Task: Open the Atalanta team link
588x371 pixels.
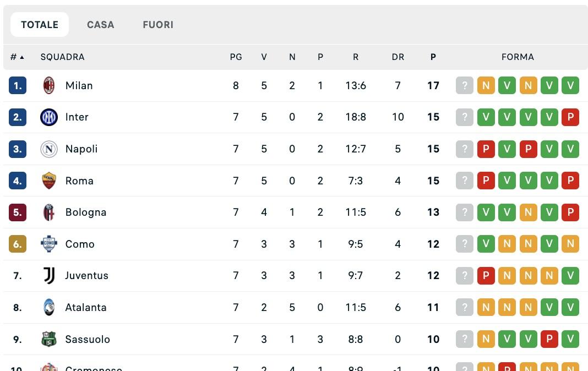Action: [85, 307]
